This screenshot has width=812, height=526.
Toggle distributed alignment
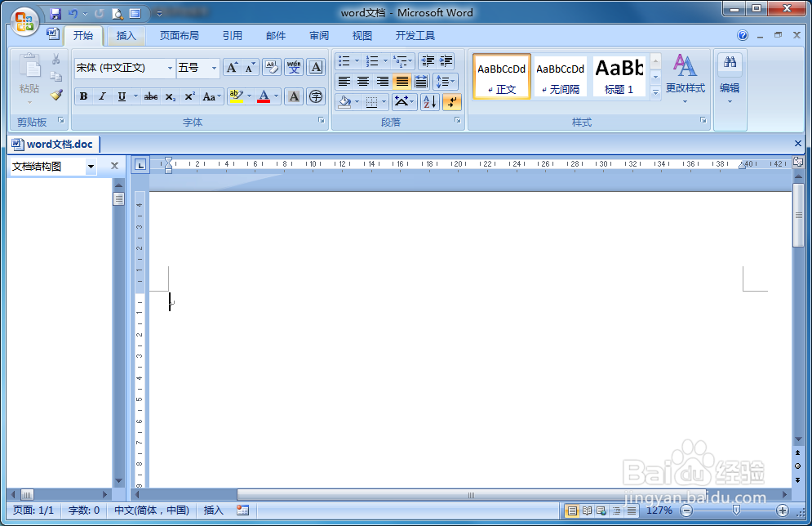click(x=421, y=82)
